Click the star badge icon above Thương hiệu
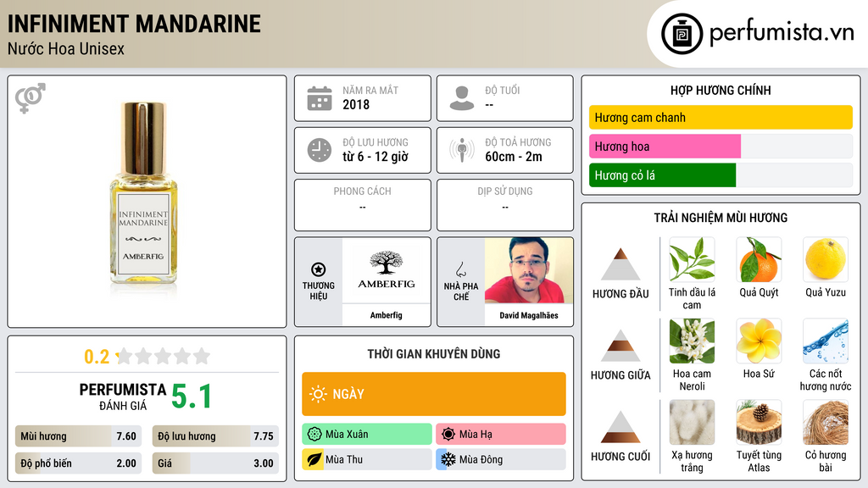This screenshot has width=868, height=488. pyautogui.click(x=319, y=269)
